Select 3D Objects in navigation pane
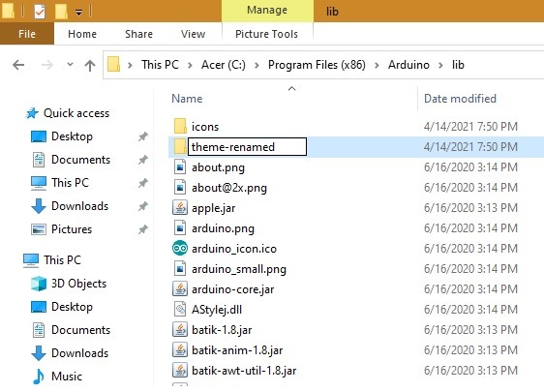Image resolution: width=544 pixels, height=392 pixels. point(78,284)
